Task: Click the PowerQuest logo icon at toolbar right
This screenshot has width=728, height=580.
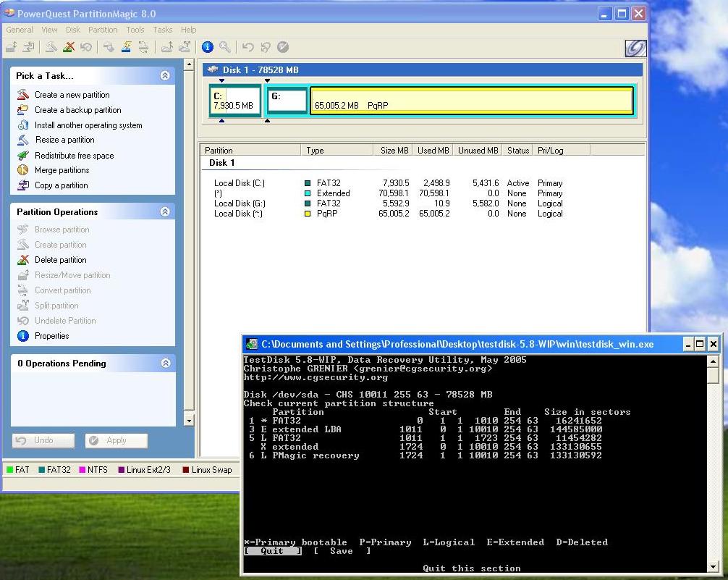Action: point(635,48)
